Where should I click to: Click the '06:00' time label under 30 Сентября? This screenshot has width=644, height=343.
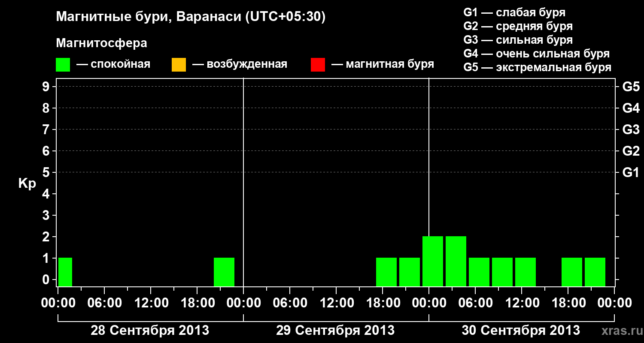pos(475,303)
